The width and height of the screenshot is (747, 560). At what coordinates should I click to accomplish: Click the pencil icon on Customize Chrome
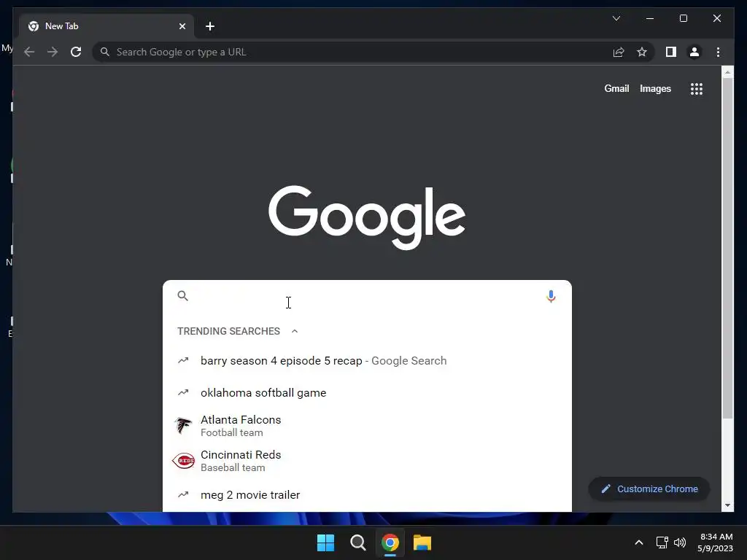[x=605, y=489]
